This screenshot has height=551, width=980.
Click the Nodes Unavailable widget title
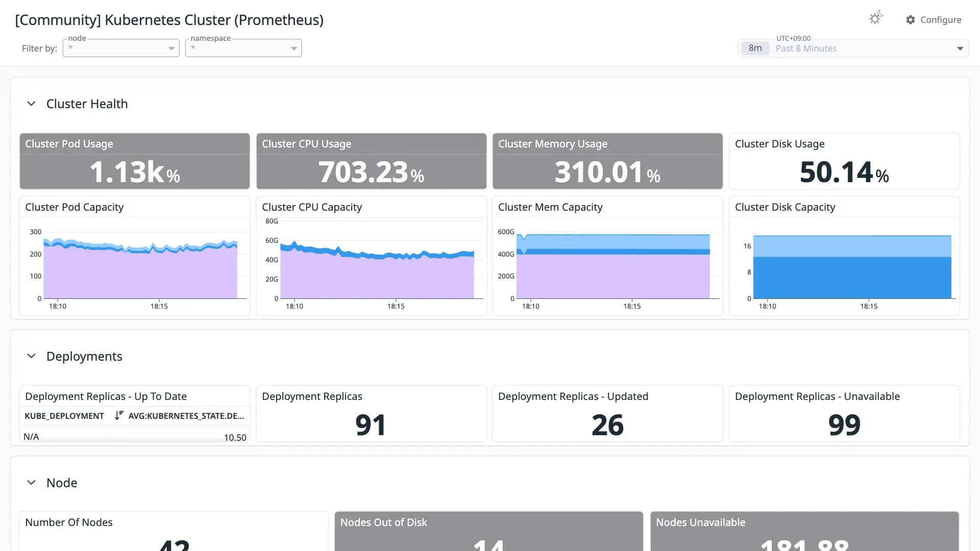pos(700,522)
